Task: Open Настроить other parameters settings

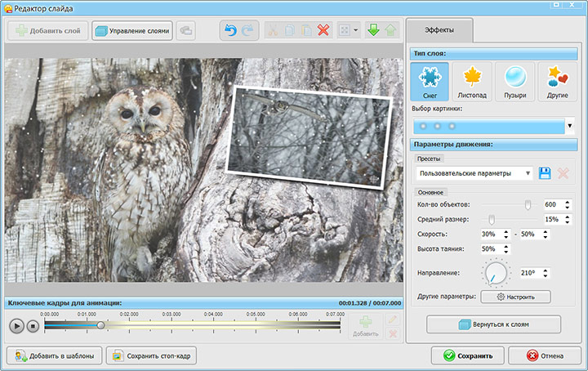Action: pyautogui.click(x=515, y=297)
